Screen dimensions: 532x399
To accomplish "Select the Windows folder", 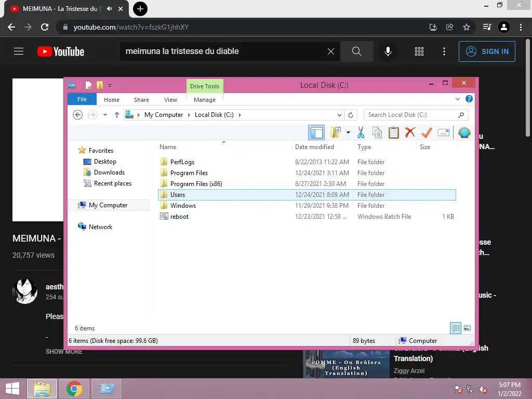I will pyautogui.click(x=307, y=206).
